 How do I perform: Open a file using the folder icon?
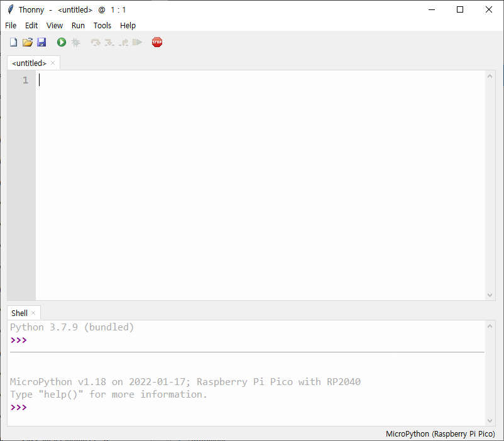point(28,42)
